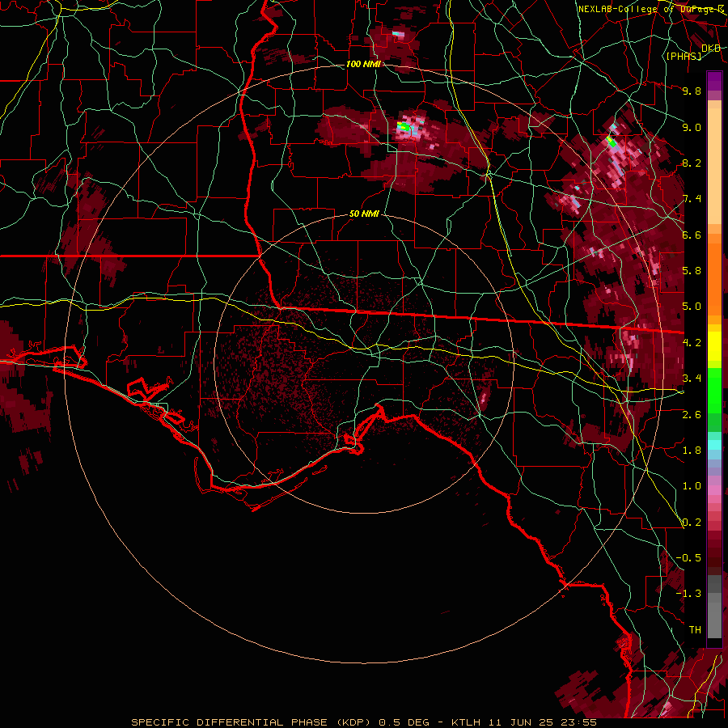Click the 9.8 value on color scale

pyautogui.click(x=692, y=91)
